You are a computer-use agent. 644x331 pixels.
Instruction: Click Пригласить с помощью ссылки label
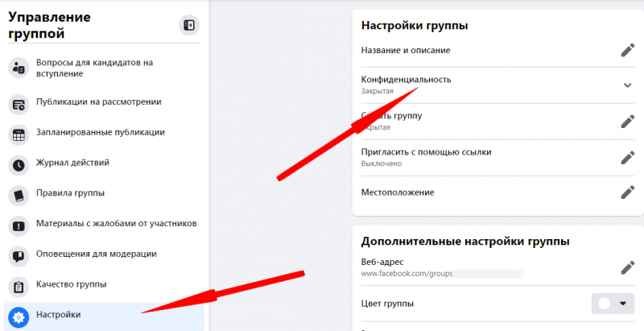click(x=426, y=152)
